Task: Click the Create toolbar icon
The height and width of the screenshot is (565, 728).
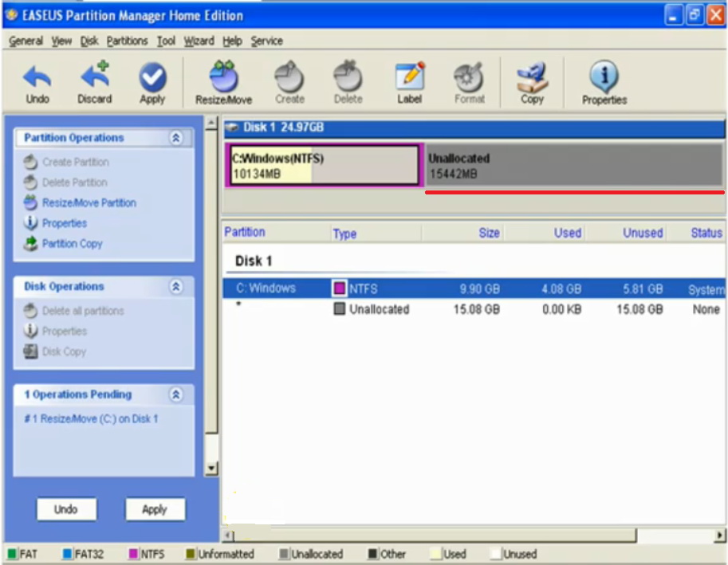Action: 289,76
